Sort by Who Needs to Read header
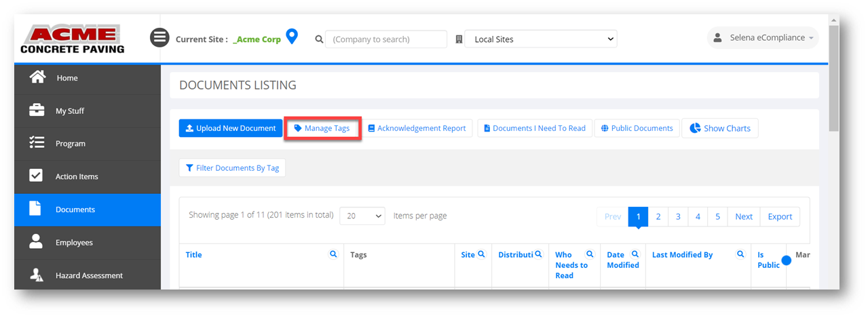This screenshot has height=318, width=868. pyautogui.click(x=571, y=265)
